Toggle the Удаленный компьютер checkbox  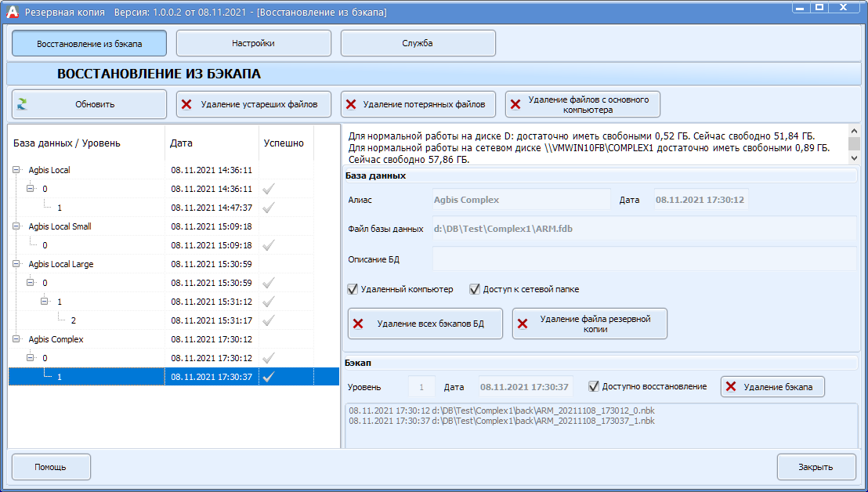pos(353,289)
